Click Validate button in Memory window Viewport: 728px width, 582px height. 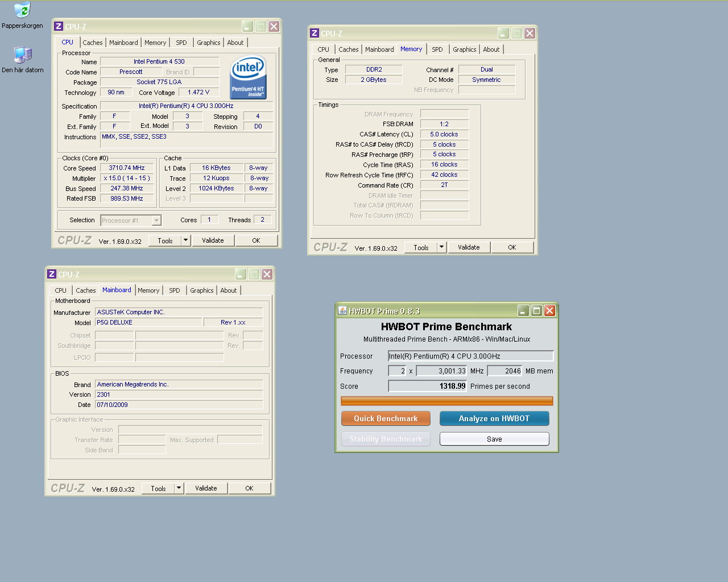tap(469, 247)
